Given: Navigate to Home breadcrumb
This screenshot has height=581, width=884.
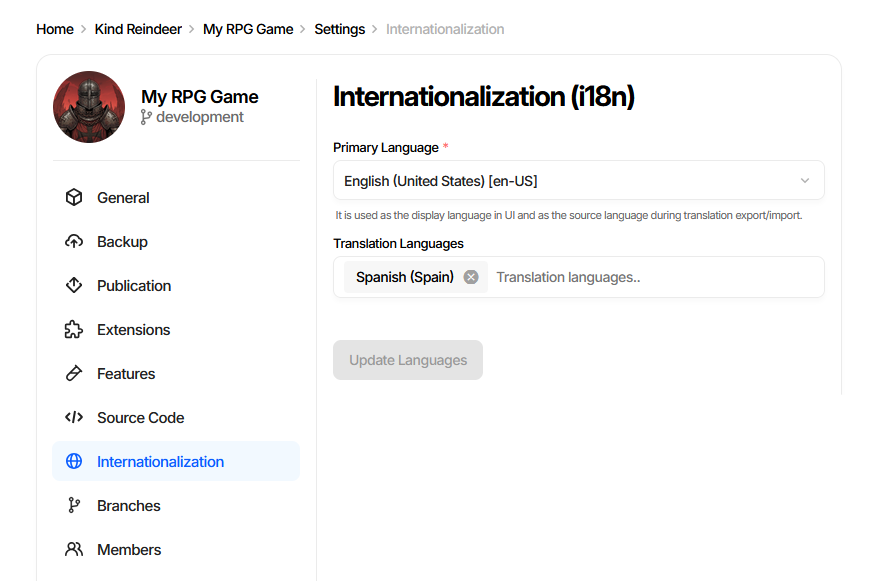Looking at the screenshot, I should tap(55, 29).
